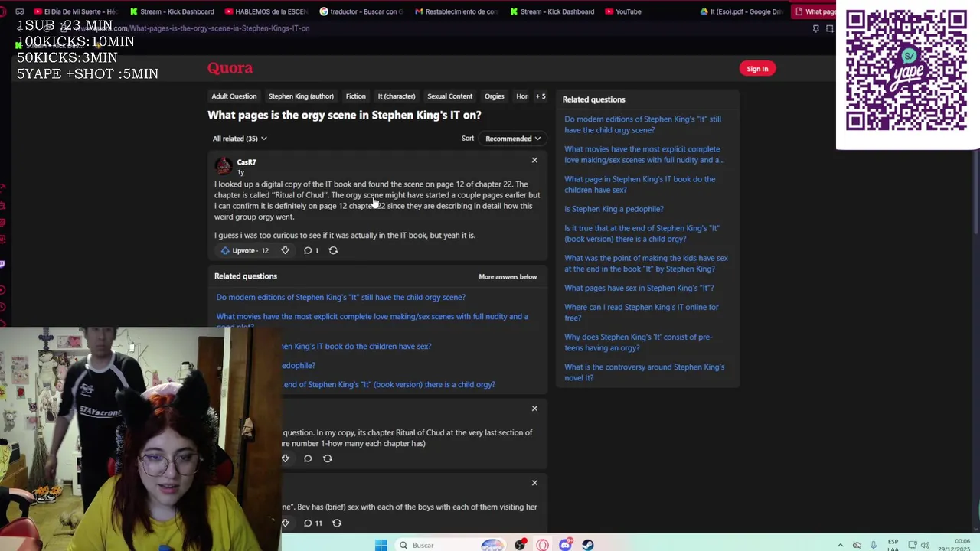Open the ESP LAA language indicator

[x=893, y=545]
